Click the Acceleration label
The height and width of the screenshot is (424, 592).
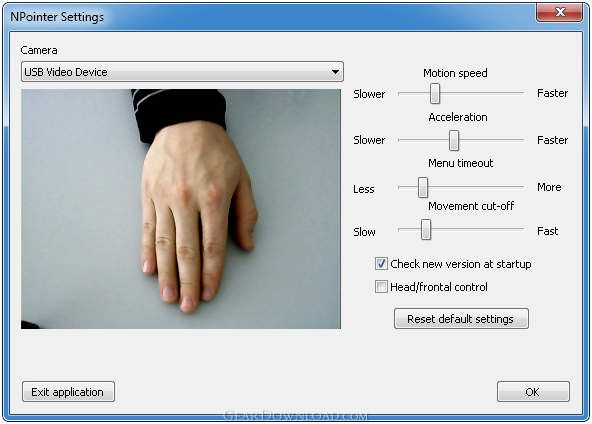[x=458, y=117]
